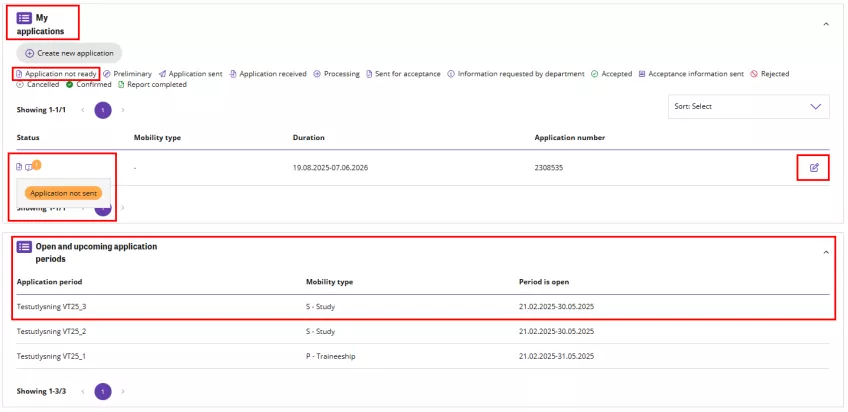Screen dimensions: 848x412
Task: Go to next page in My applications
Action: [x=122, y=110]
